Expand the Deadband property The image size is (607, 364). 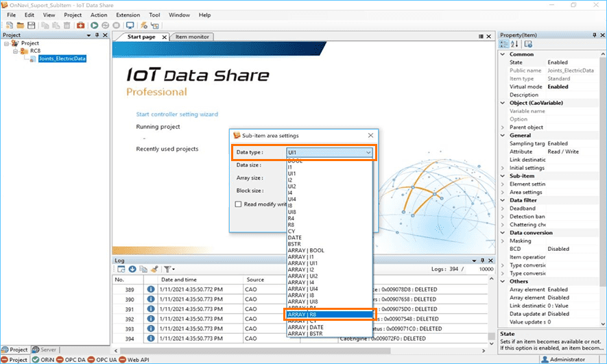click(503, 208)
